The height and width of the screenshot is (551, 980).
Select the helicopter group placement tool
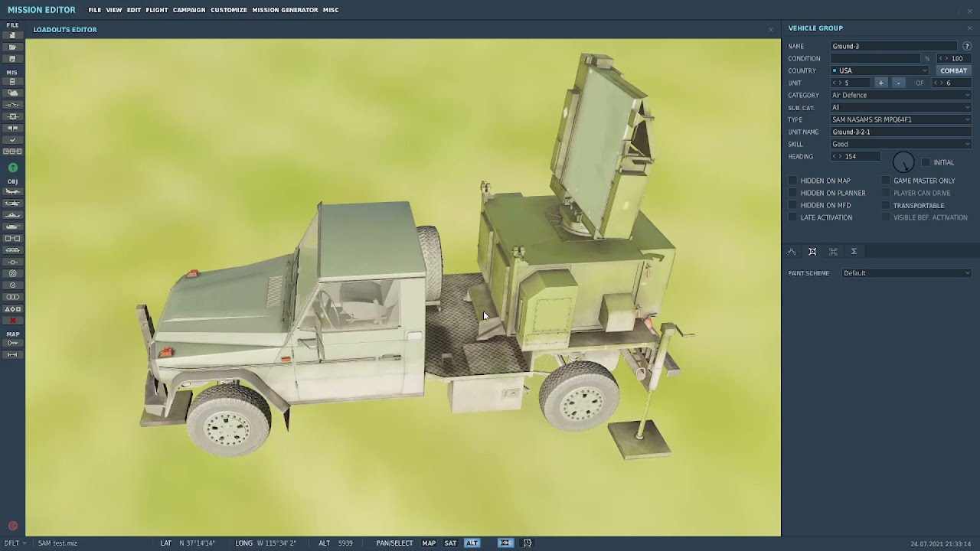pyautogui.click(x=12, y=204)
